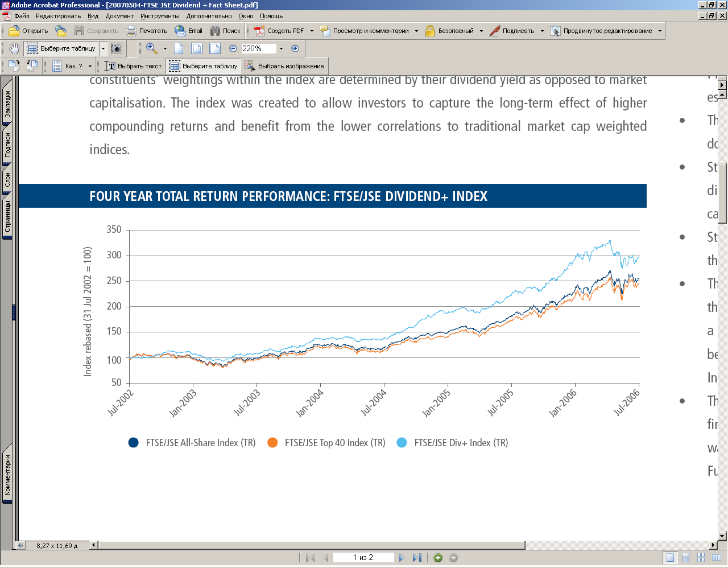Open the Страницы navigation tab
The width and height of the screenshot is (728, 568).
[x=7, y=217]
